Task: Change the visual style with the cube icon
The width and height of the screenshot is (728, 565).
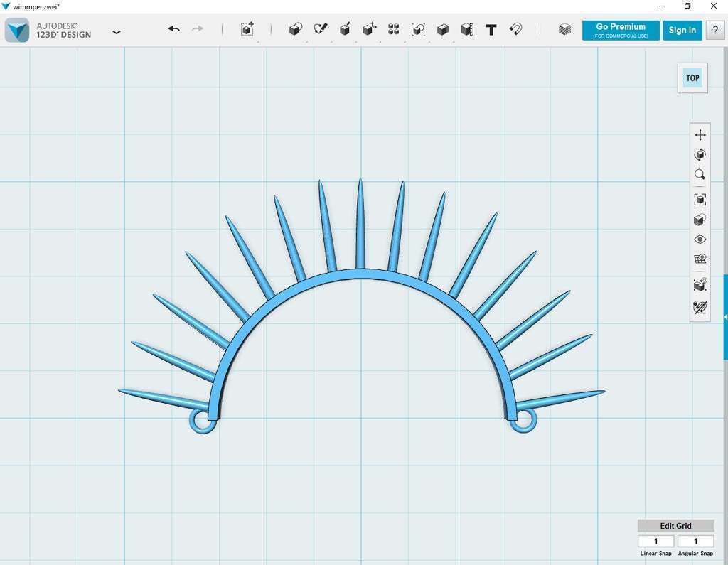Action: point(700,220)
